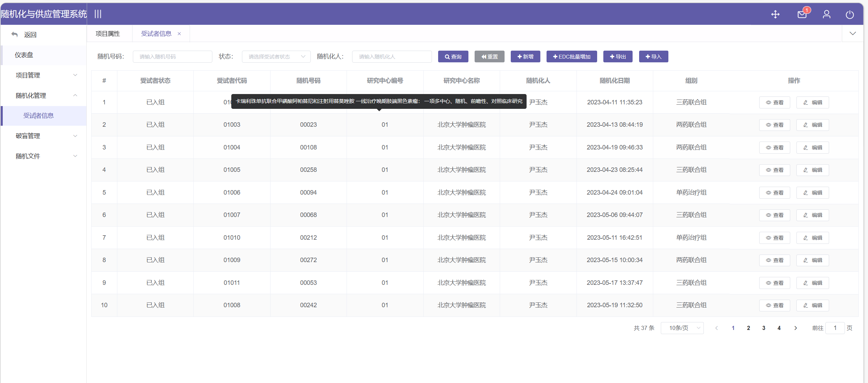Screen dimensions: 868x383
Task: Select page 1 in pagination
Action: (733, 328)
